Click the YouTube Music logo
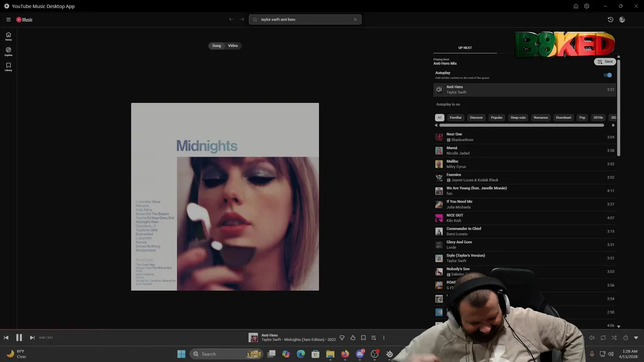 (x=24, y=20)
